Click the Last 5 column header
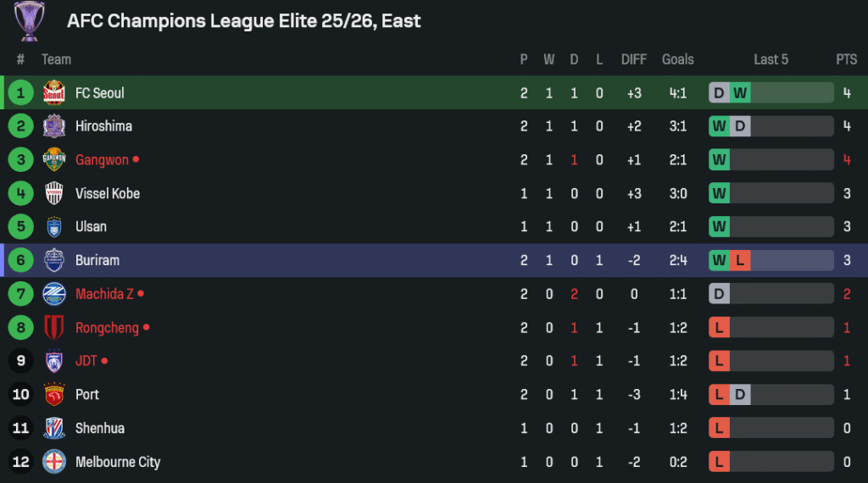This screenshot has width=868, height=483. pyautogui.click(x=771, y=59)
